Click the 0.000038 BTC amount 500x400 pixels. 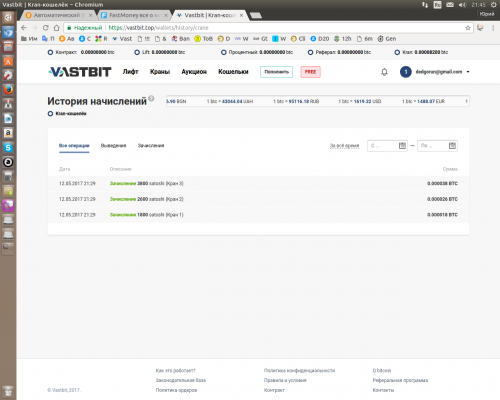pyautogui.click(x=442, y=184)
